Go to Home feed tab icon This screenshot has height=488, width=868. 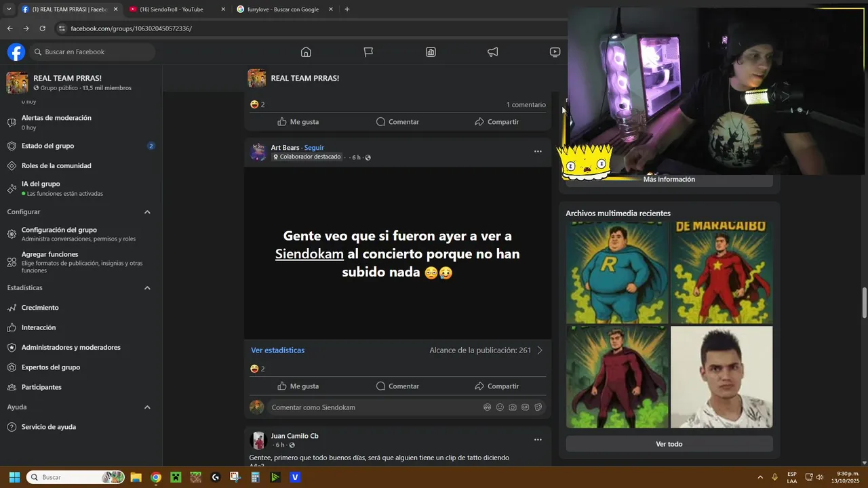[x=306, y=52]
